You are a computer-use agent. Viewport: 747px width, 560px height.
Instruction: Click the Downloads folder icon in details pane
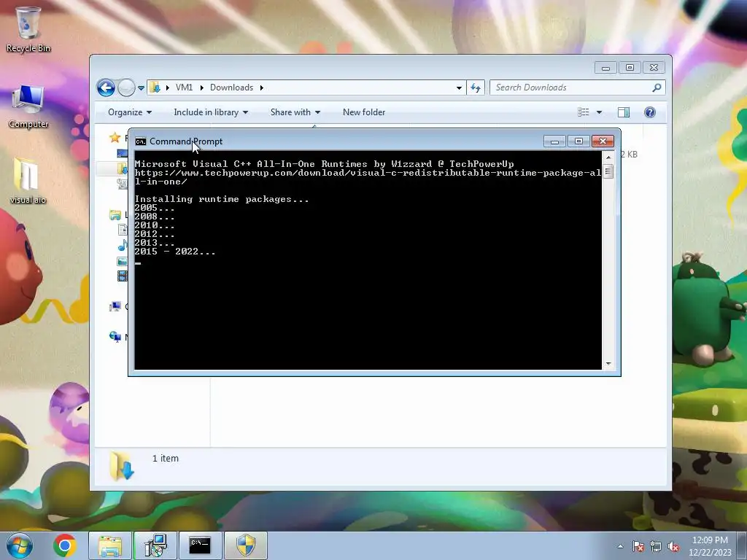click(x=122, y=466)
